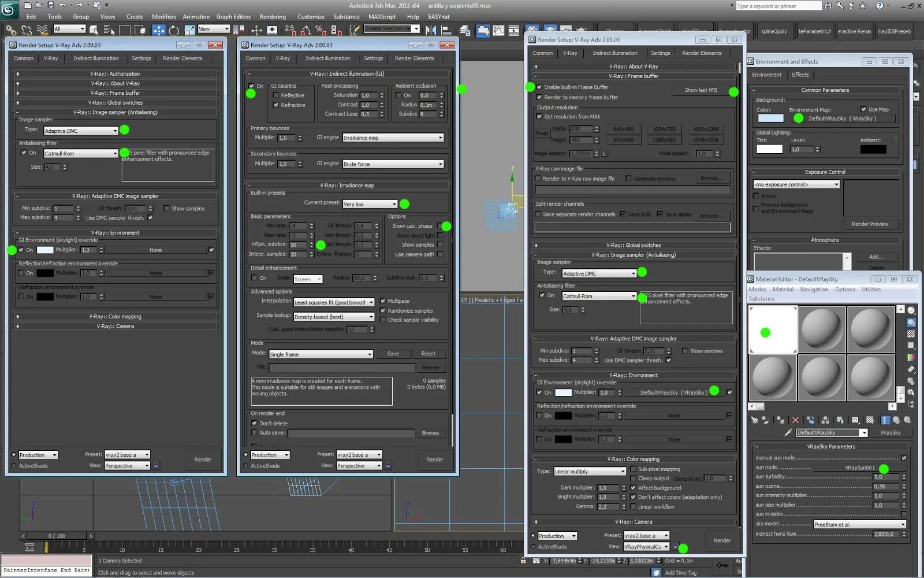Viewport: 924px width, 578px height.
Task: Toggle Indirect illumination On checkbox
Action: [x=251, y=86]
